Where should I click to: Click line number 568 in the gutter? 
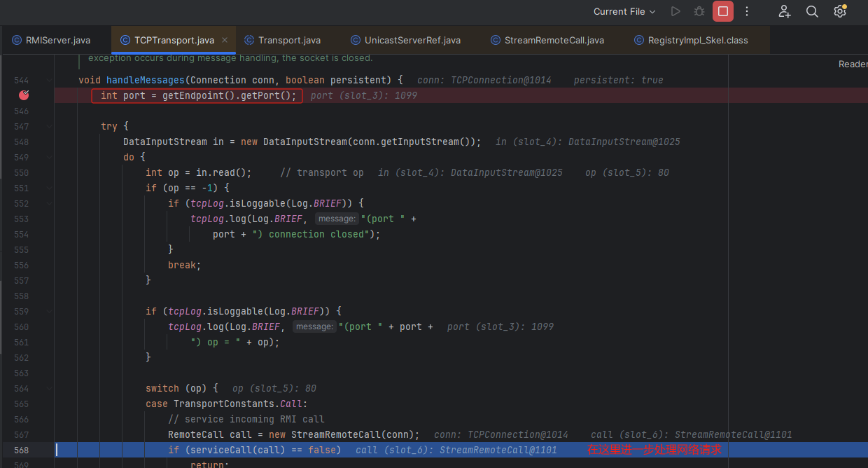click(21, 450)
